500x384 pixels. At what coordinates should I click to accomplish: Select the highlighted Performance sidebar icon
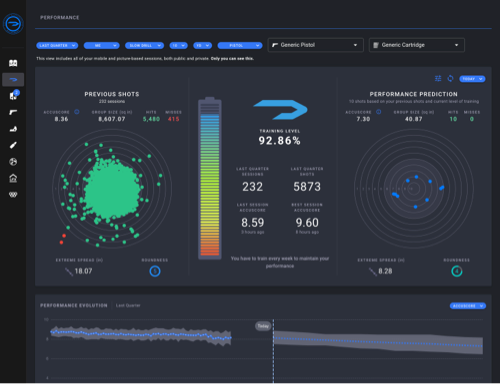point(13,80)
